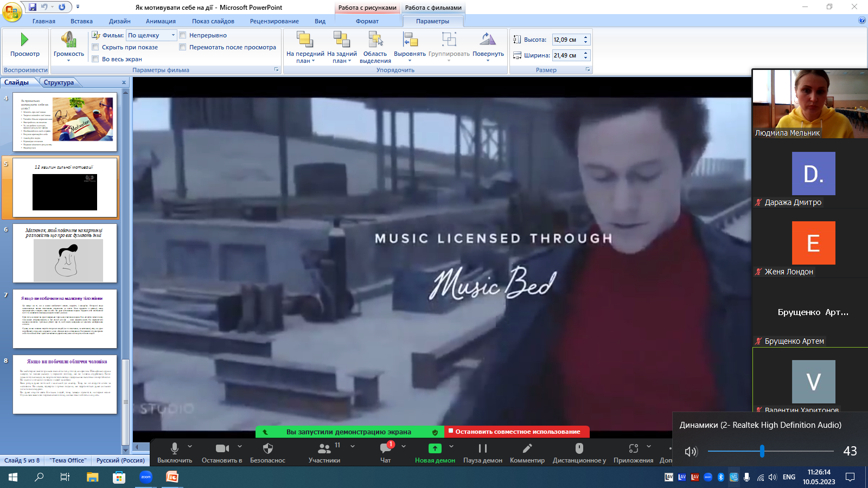
Task: Check Скрыть при показе option
Action: (x=95, y=47)
